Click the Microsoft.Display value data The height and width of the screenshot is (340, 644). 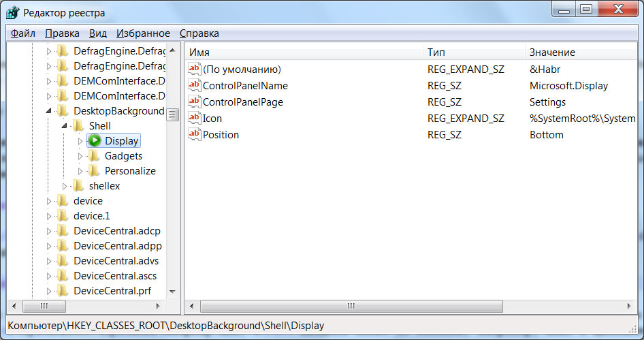(x=568, y=86)
